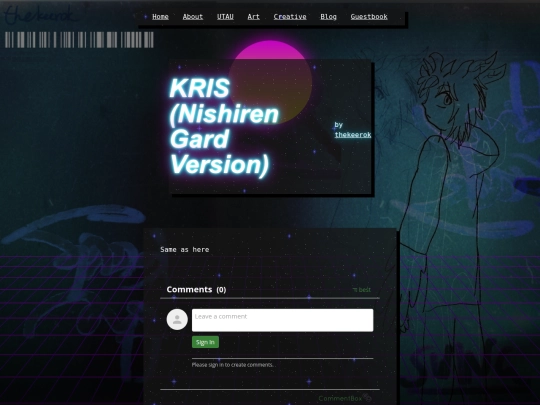Click 'Please sign in to create comments' notice
The width and height of the screenshot is (540, 405).
point(233,365)
